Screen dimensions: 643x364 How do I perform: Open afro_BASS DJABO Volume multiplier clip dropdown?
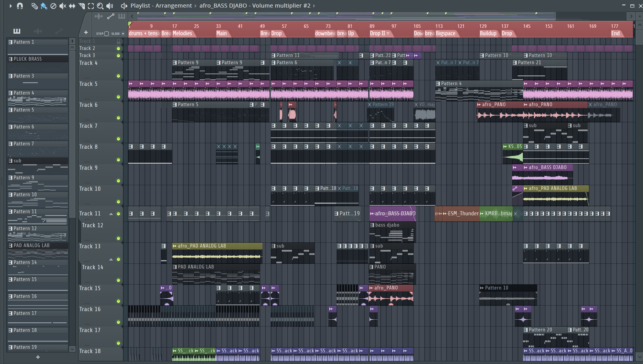pyautogui.click(x=255, y=6)
